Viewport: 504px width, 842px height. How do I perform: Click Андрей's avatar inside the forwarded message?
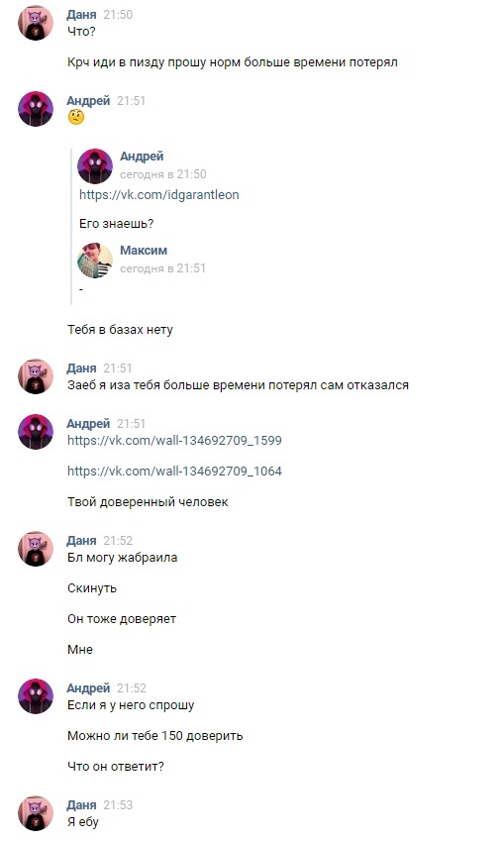[95, 166]
